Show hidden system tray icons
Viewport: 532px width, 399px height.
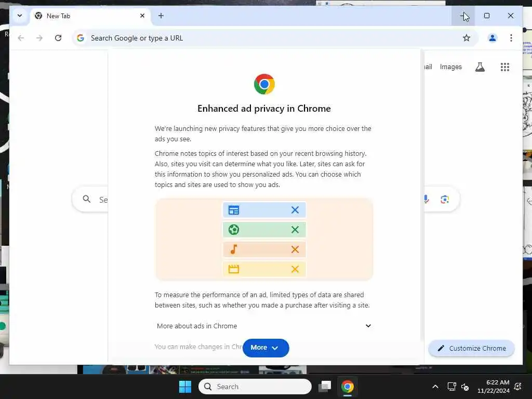(x=435, y=387)
